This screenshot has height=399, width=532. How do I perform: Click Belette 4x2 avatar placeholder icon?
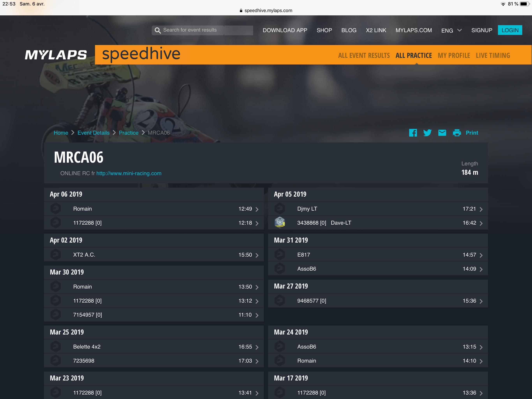pos(55,346)
